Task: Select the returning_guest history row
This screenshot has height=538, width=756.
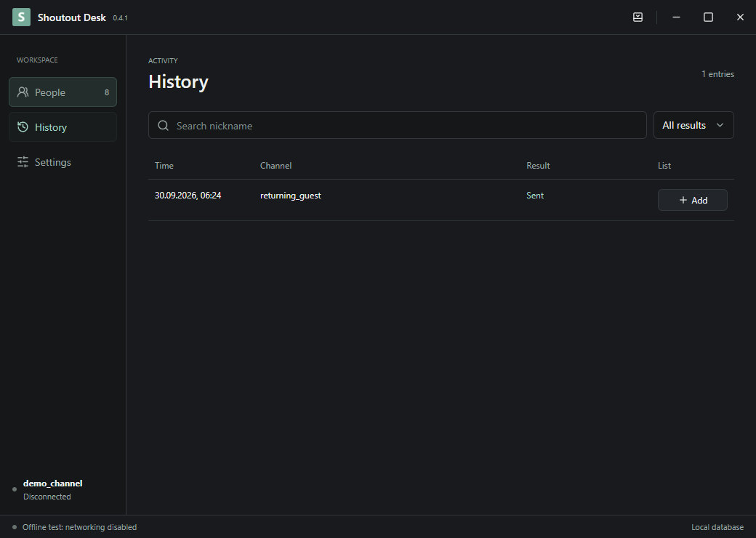Action: tap(441, 200)
